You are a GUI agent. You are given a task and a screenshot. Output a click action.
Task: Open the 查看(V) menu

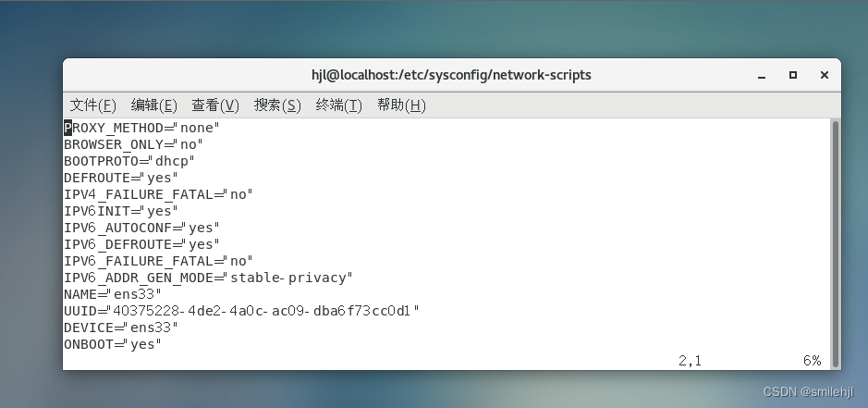(x=215, y=105)
